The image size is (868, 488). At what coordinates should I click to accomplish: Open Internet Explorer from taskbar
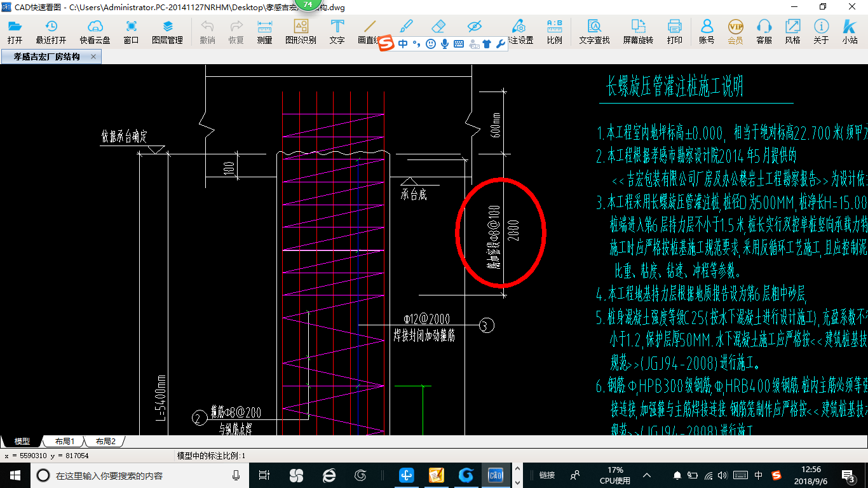pyautogui.click(x=329, y=475)
